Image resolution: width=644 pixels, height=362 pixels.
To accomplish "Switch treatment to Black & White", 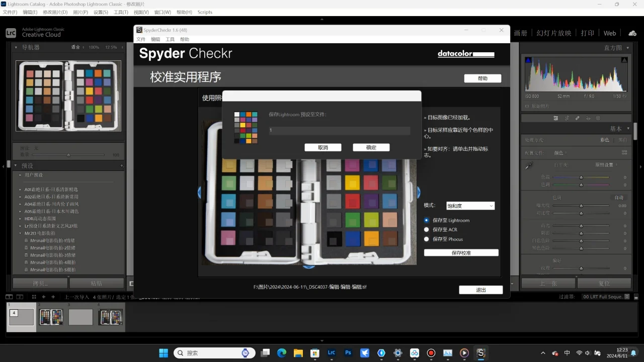I will pos(622,140).
